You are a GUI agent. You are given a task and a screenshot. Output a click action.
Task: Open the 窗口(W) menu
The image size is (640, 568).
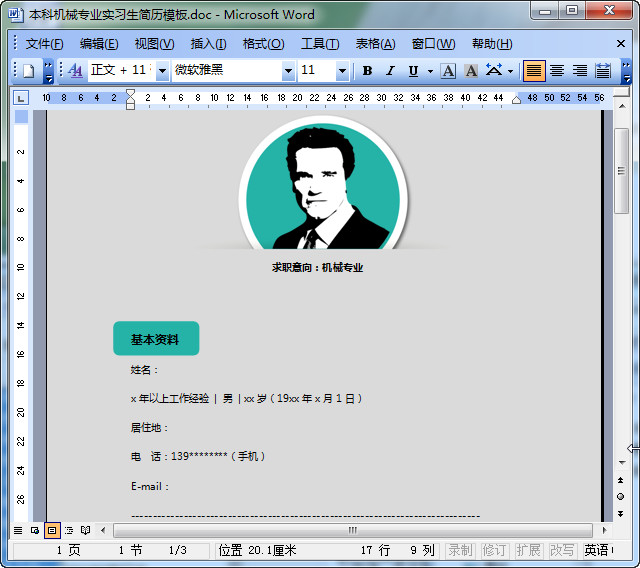point(433,44)
